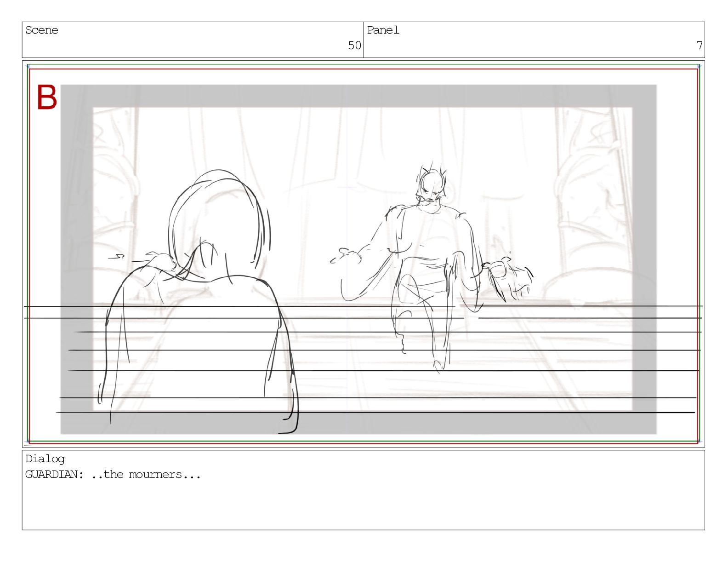Click the red "B" marker letter
Viewport: 728px width, 563px height.
[x=47, y=97]
